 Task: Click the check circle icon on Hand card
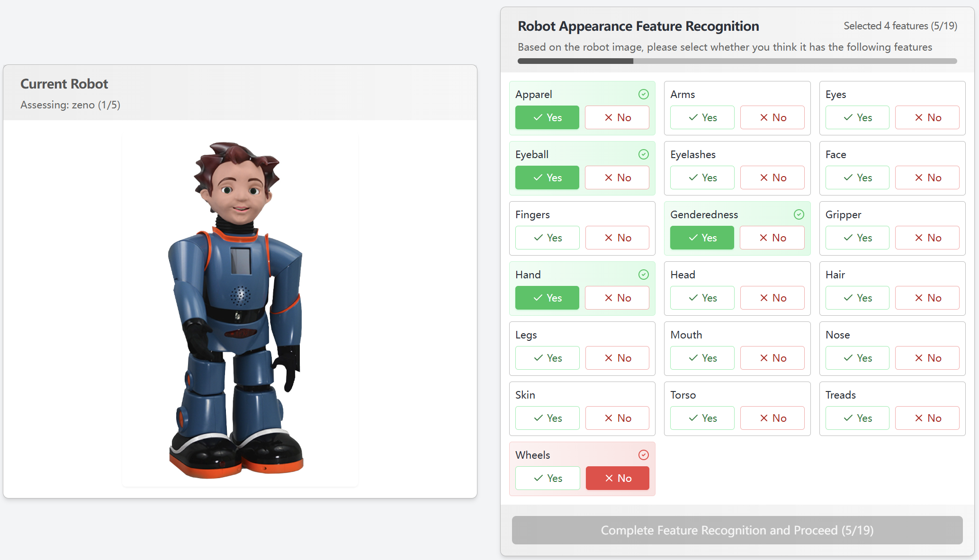pyautogui.click(x=643, y=275)
